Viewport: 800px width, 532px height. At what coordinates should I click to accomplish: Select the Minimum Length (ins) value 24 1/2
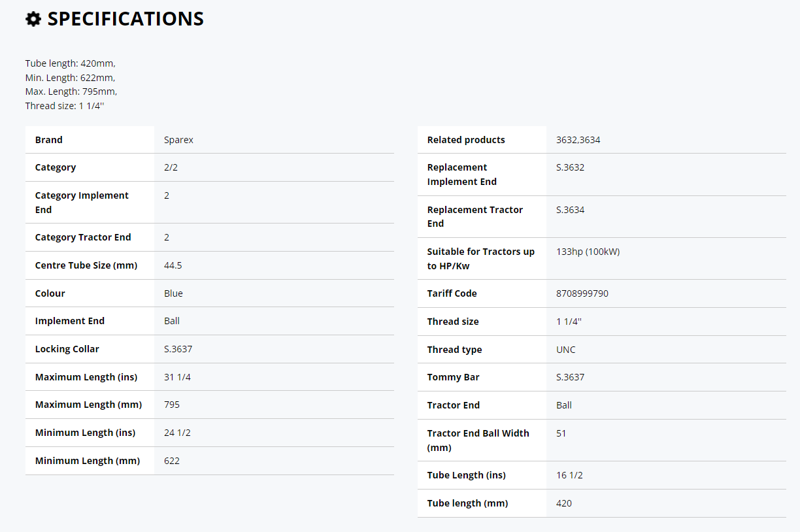pyautogui.click(x=177, y=433)
